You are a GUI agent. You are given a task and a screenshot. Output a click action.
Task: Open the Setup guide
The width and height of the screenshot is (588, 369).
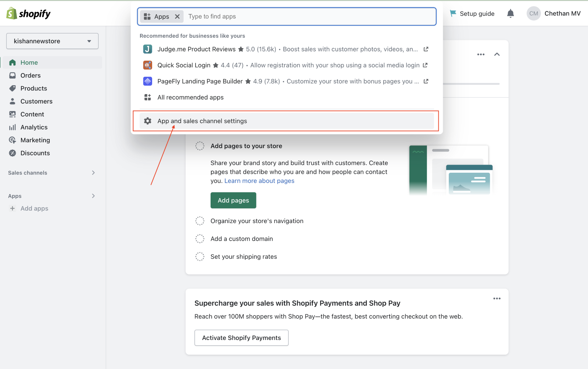pyautogui.click(x=472, y=14)
